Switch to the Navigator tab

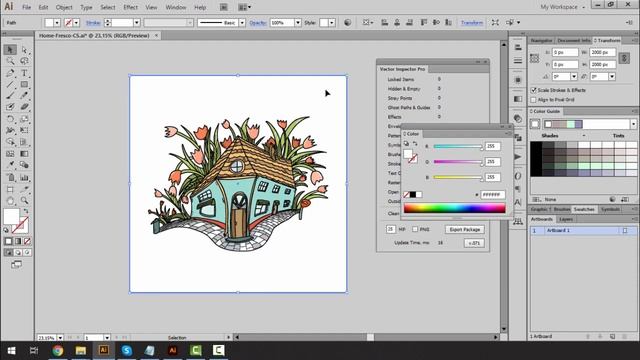(541, 40)
